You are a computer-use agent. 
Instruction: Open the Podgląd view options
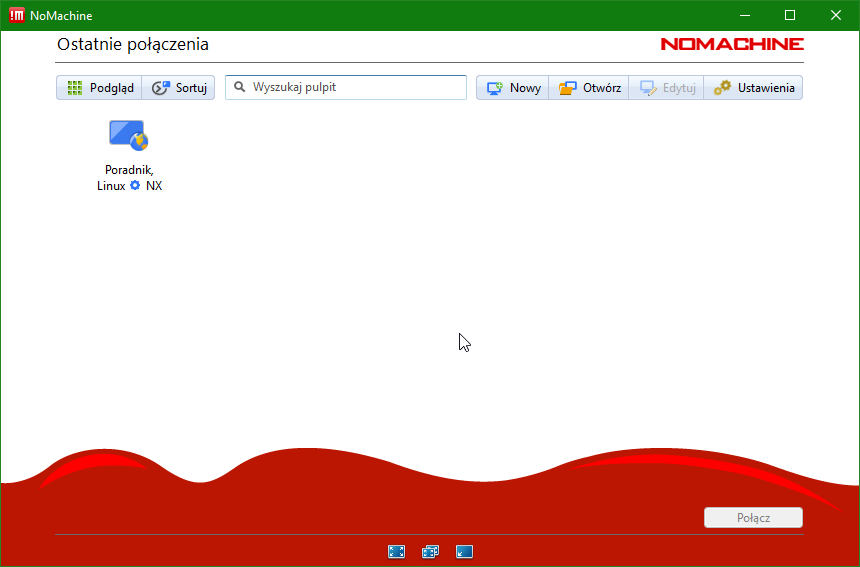tap(99, 88)
